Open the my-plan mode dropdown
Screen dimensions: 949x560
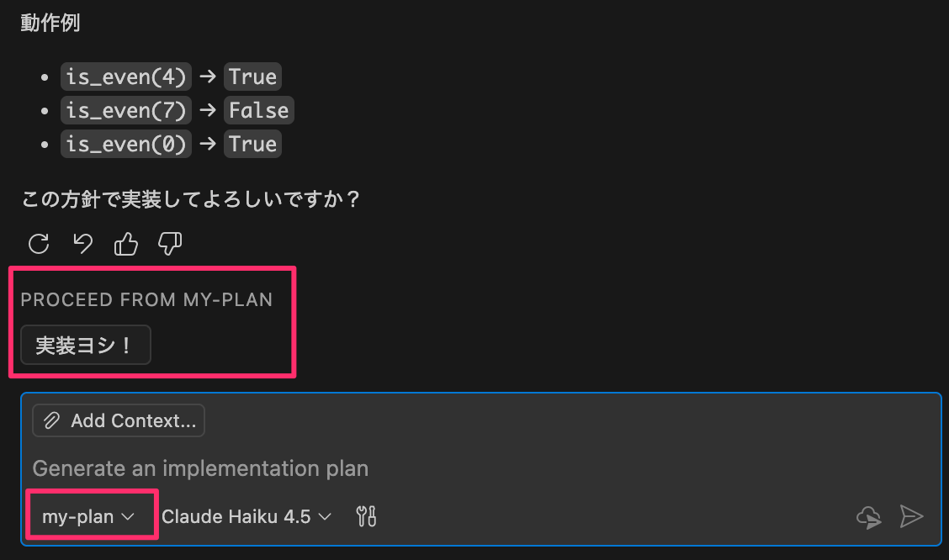(x=92, y=515)
